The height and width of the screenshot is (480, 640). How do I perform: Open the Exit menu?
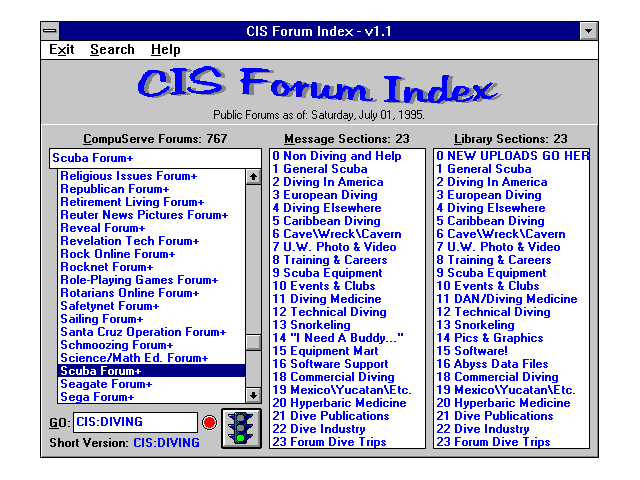click(62, 49)
